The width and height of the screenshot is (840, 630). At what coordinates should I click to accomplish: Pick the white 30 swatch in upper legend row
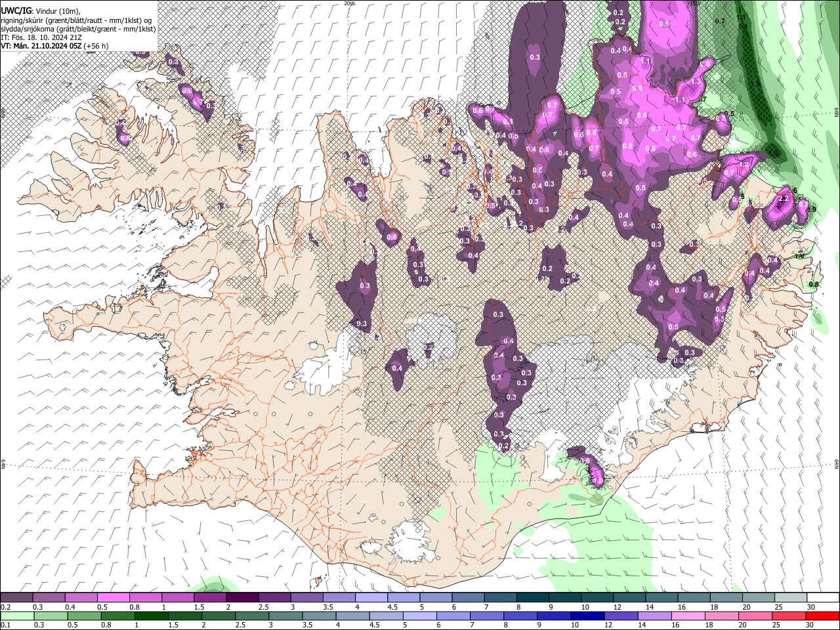pos(822,598)
